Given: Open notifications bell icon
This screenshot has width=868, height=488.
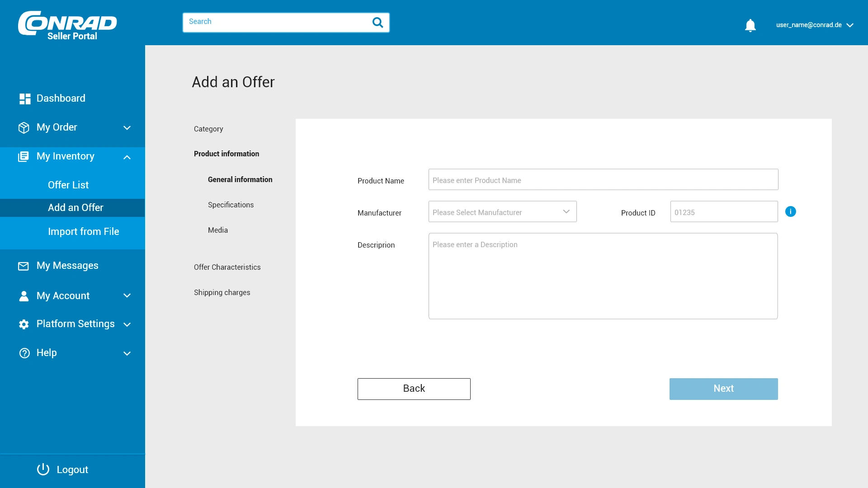Looking at the screenshot, I should pyautogui.click(x=750, y=25).
